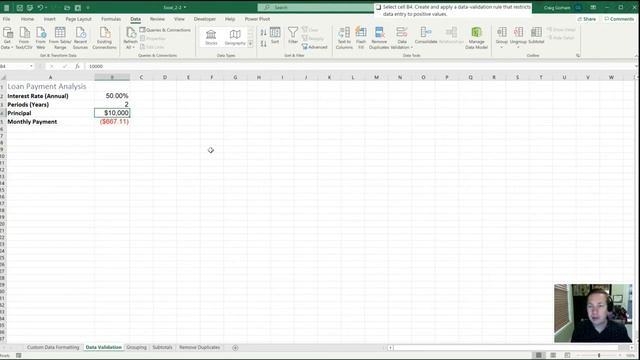640x360 pixels.
Task: Import data From Web
Action: coord(40,38)
